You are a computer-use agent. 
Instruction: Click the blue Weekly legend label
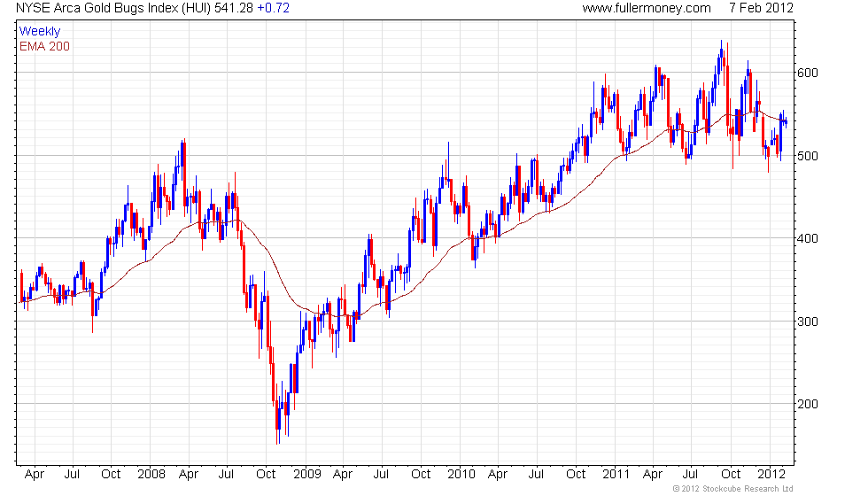coord(39,32)
